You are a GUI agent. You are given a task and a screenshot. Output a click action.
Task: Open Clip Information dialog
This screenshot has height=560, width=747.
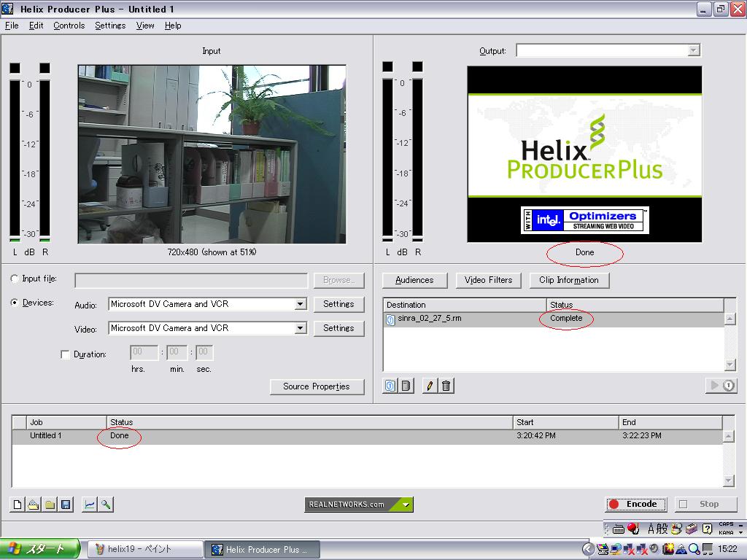point(569,280)
